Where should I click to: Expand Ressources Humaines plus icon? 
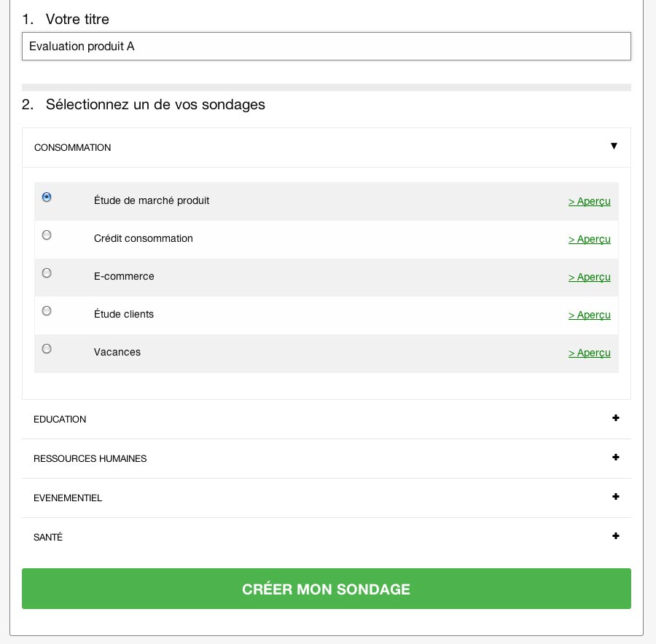(x=616, y=458)
